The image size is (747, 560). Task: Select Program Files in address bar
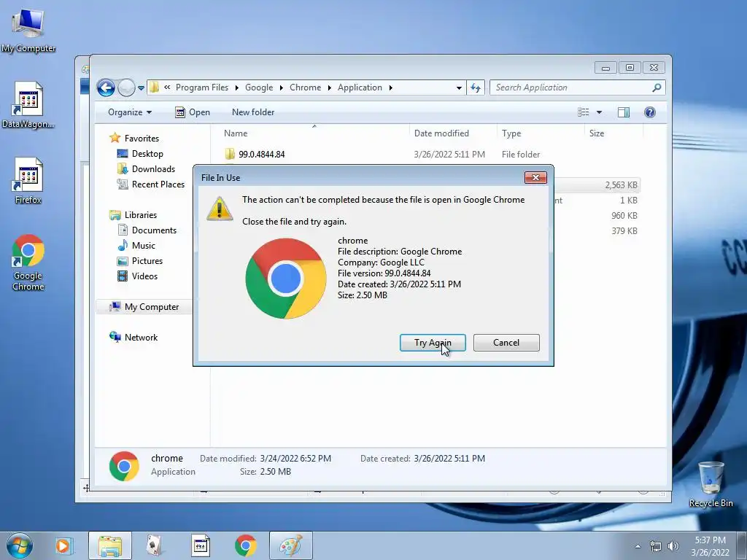click(x=202, y=87)
